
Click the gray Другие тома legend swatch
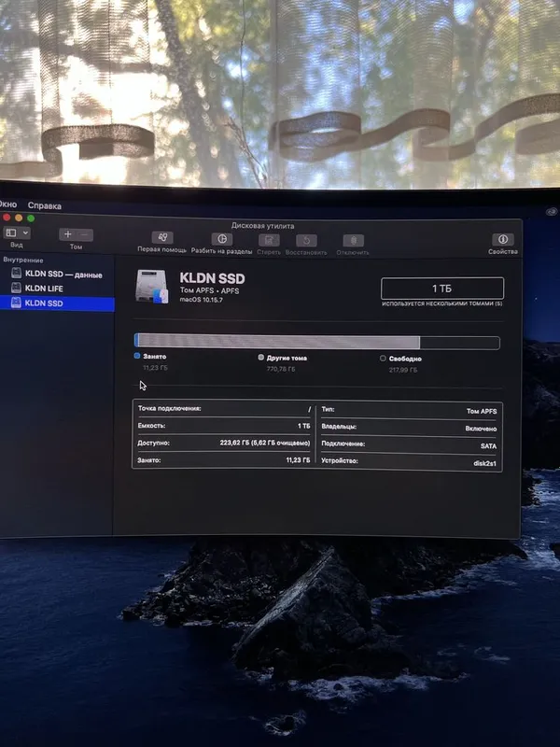pyautogui.click(x=261, y=357)
